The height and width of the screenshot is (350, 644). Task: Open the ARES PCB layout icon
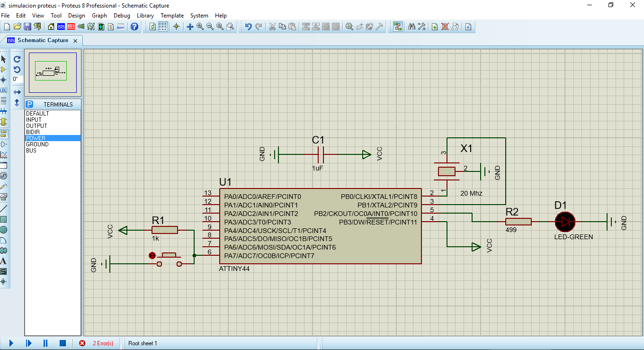71,27
